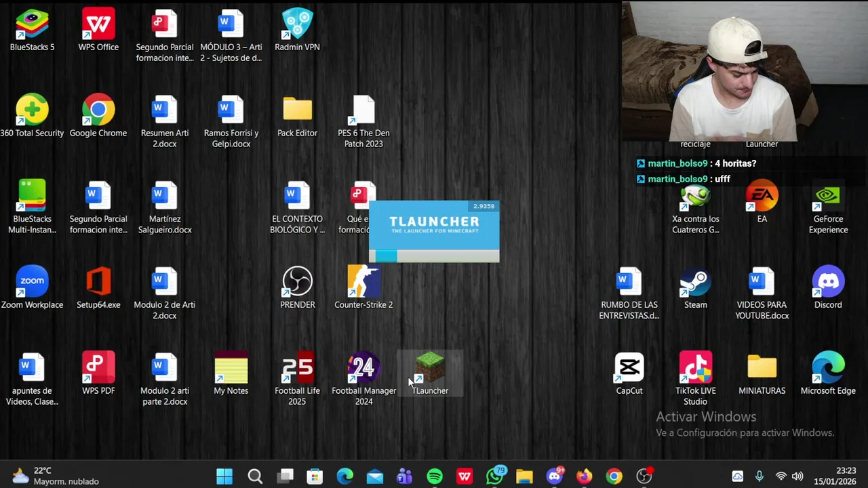This screenshot has height=488, width=868.
Task: Launch Counter-Strike 2 shortcut
Action: point(363,288)
